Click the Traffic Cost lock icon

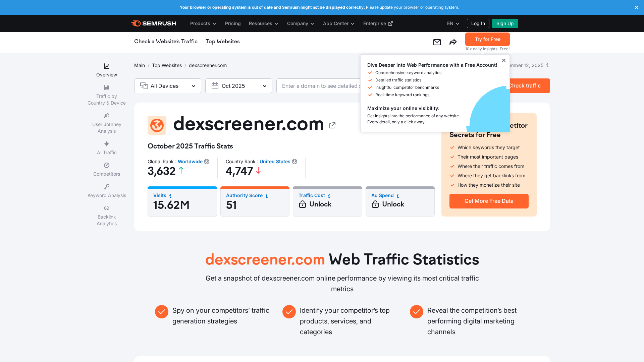point(303,204)
